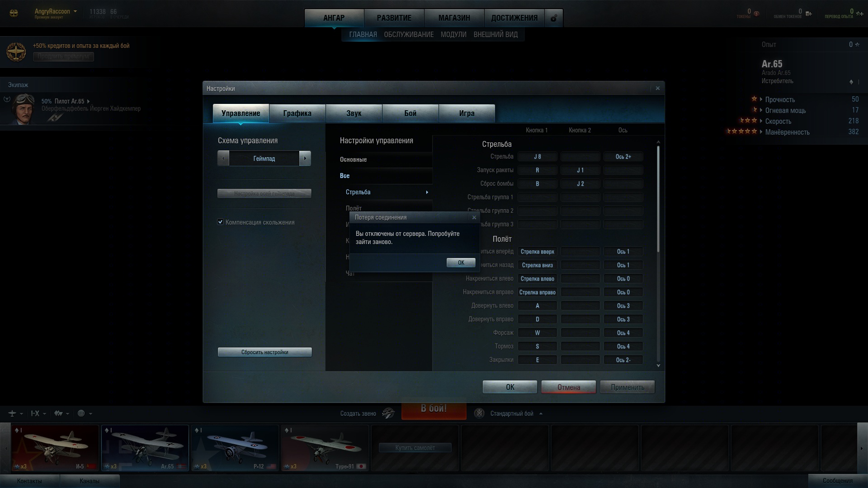
Task: Open the globe nation filter icon
Action: click(x=81, y=413)
